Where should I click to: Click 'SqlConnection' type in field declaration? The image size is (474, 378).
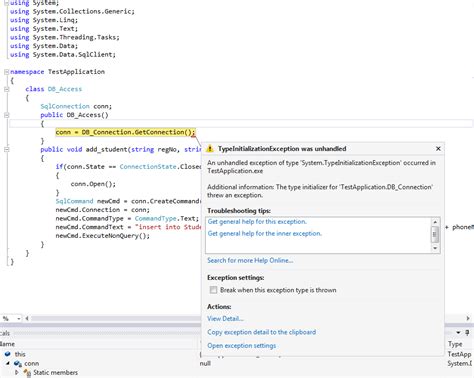pyautogui.click(x=65, y=106)
